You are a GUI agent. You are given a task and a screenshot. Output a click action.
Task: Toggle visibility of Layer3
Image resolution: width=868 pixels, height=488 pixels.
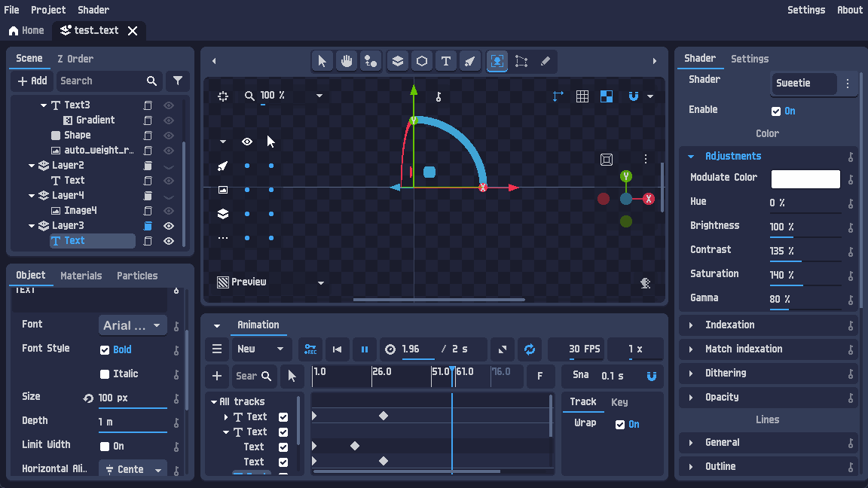[x=169, y=226]
